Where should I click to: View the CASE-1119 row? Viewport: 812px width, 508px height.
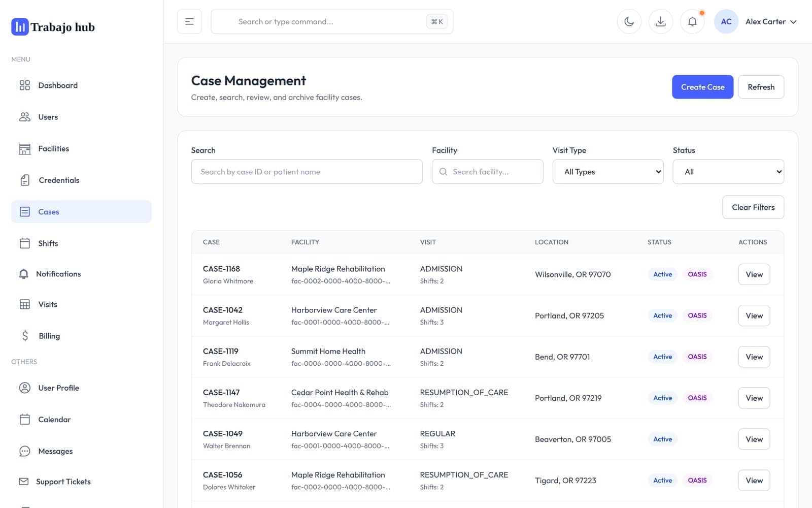tap(754, 357)
